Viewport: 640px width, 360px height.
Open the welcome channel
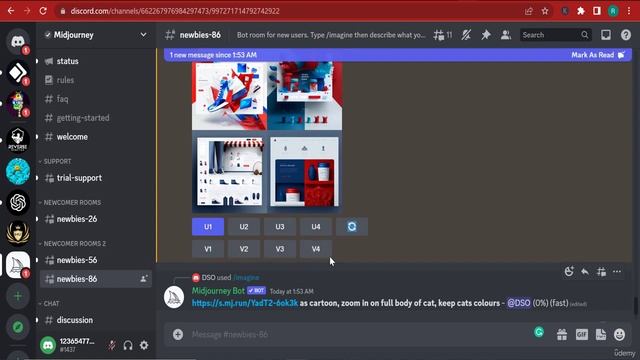click(x=96, y=137)
